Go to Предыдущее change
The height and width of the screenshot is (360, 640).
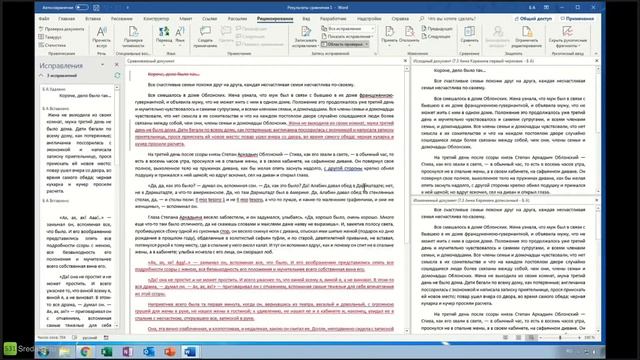click(x=437, y=29)
